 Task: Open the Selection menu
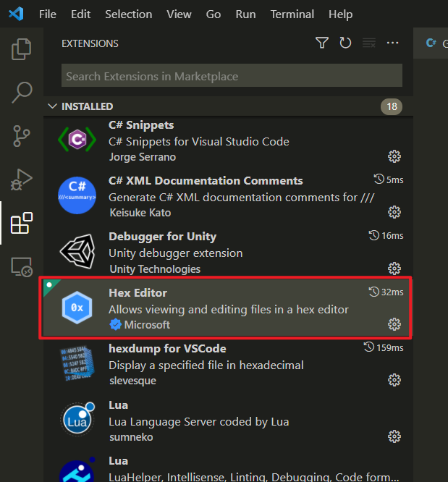coord(129,14)
